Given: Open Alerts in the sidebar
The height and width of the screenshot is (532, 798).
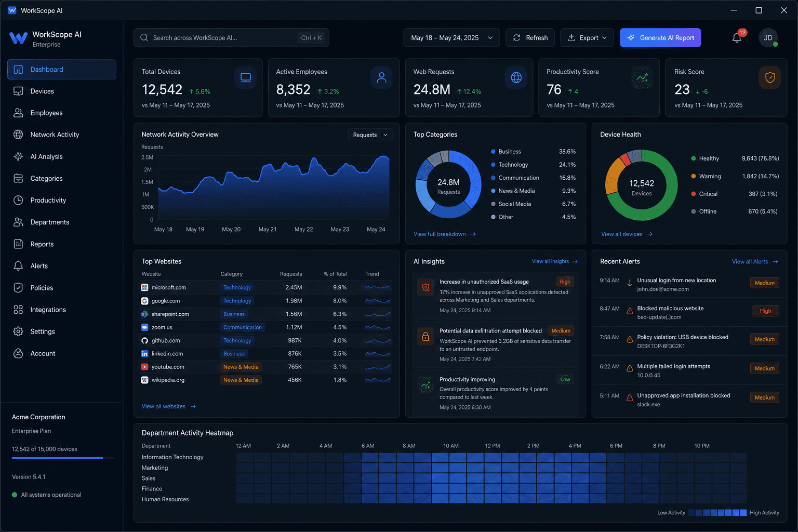Looking at the screenshot, I should [x=62, y=266].
